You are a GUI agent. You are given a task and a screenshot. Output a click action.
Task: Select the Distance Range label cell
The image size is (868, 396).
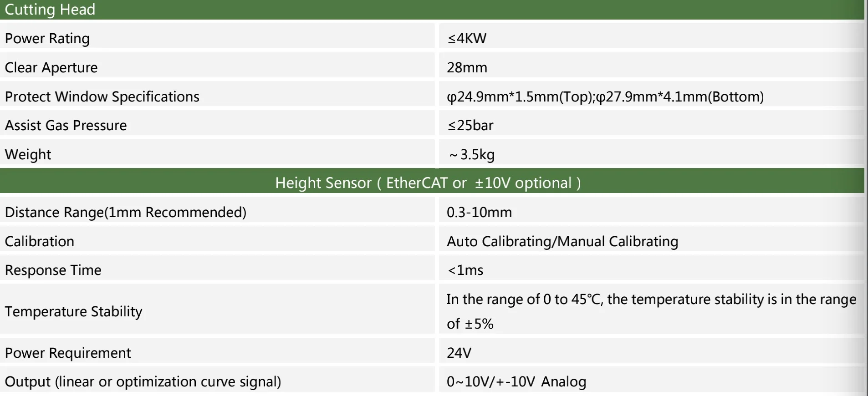(x=126, y=213)
